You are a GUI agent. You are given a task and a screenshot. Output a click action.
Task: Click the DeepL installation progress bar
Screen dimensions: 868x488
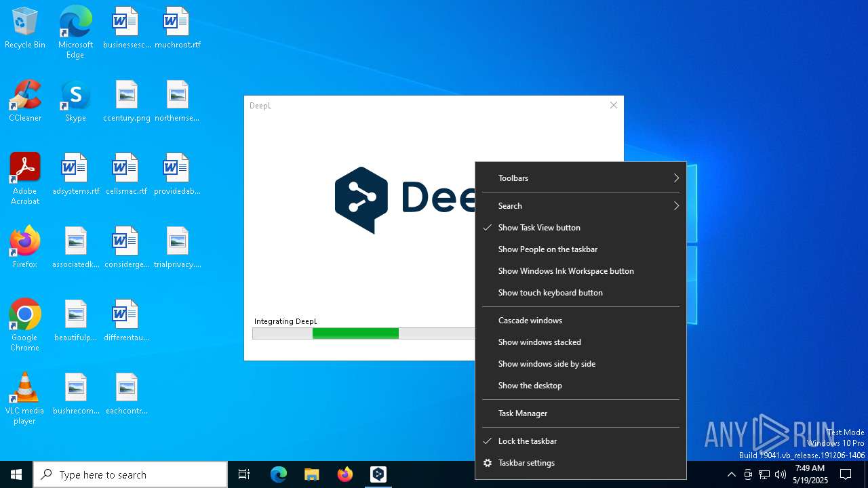[363, 333]
